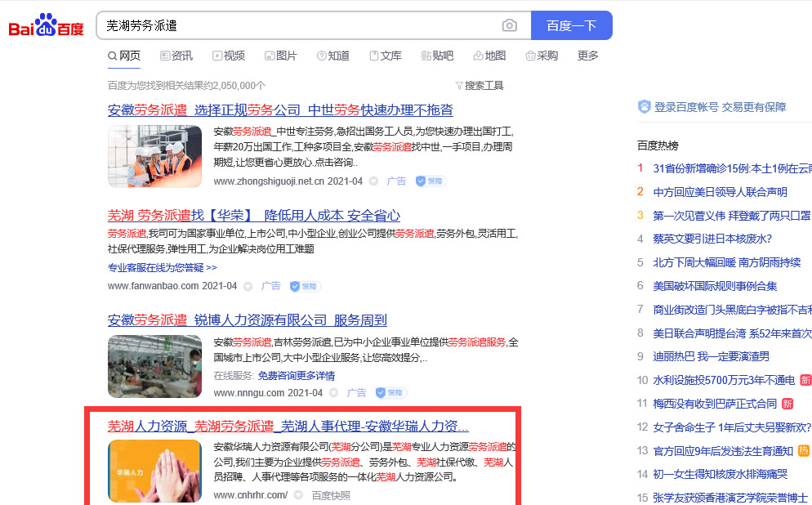Viewport: 812px width, 505px height.
Task: Open dropdown arrow next to www.cnhrhr.com/
Action: [x=298, y=495]
